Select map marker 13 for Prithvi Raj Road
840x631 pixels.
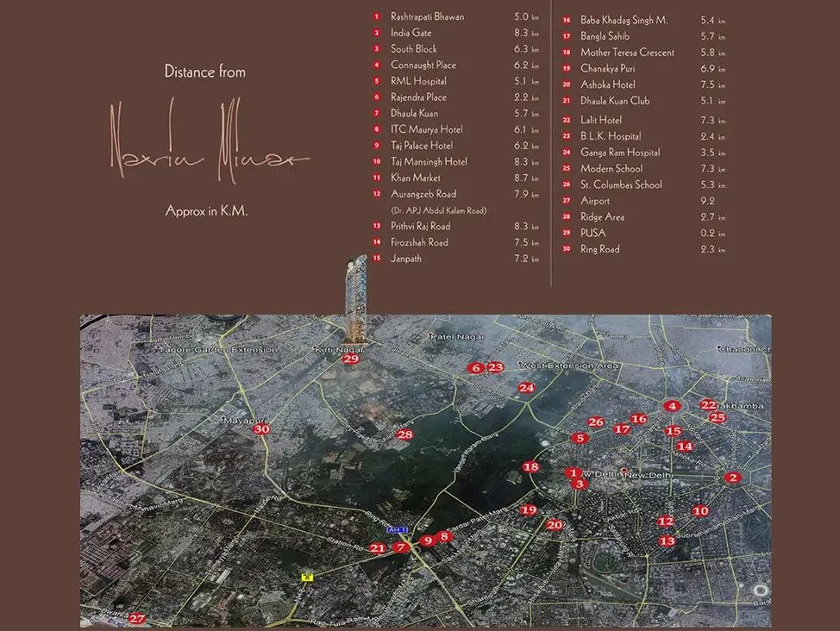coord(667,541)
